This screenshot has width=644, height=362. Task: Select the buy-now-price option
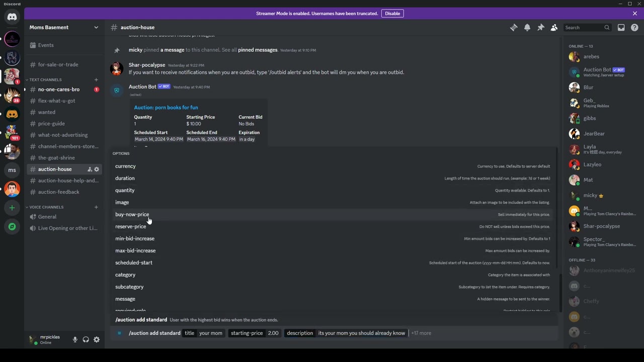point(333,214)
